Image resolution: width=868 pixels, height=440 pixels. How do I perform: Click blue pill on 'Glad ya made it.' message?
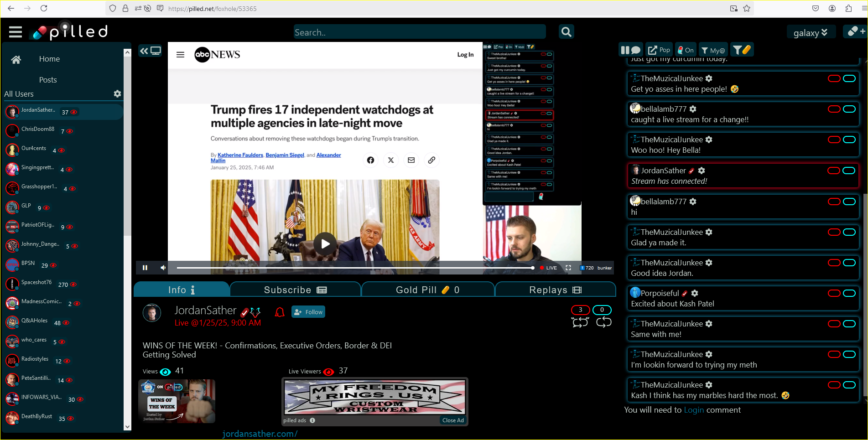coord(849,232)
